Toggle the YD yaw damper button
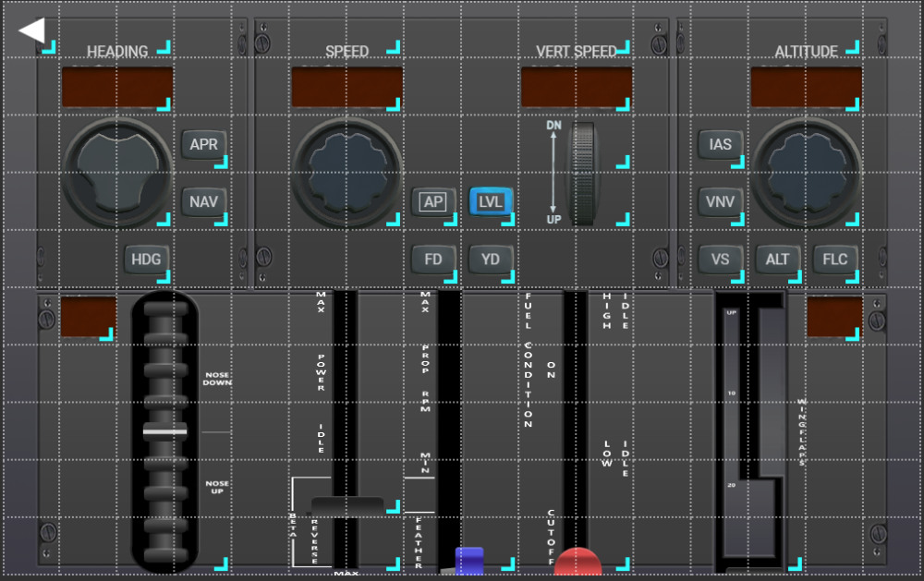Screen dimensions: 924x581 pos(491,260)
